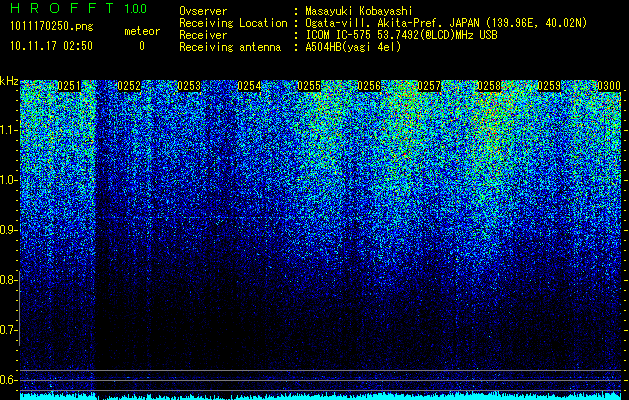629x400 pixels.
Task: Click the Receiver ICOM IC-575 line
Action: pyautogui.click(x=401, y=35)
